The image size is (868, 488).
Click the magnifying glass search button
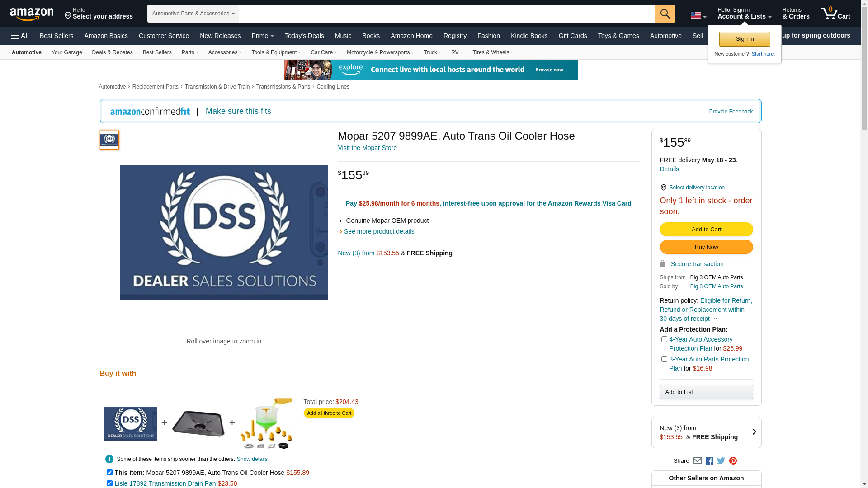(x=665, y=14)
